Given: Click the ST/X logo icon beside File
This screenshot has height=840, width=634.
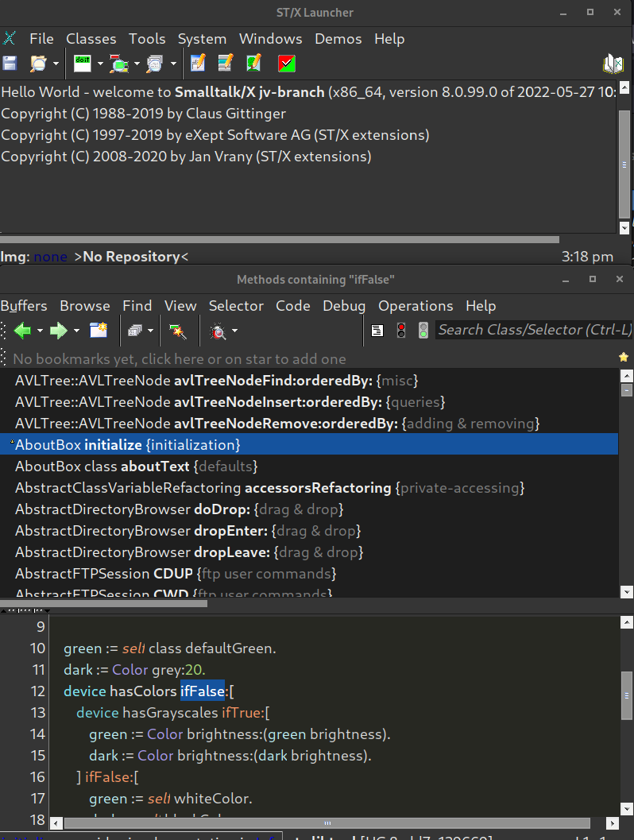Looking at the screenshot, I should point(9,39).
